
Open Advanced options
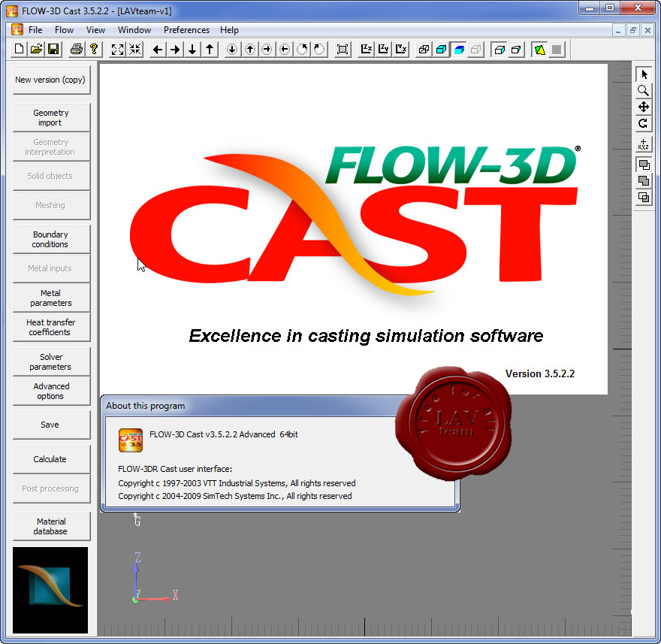click(x=51, y=391)
